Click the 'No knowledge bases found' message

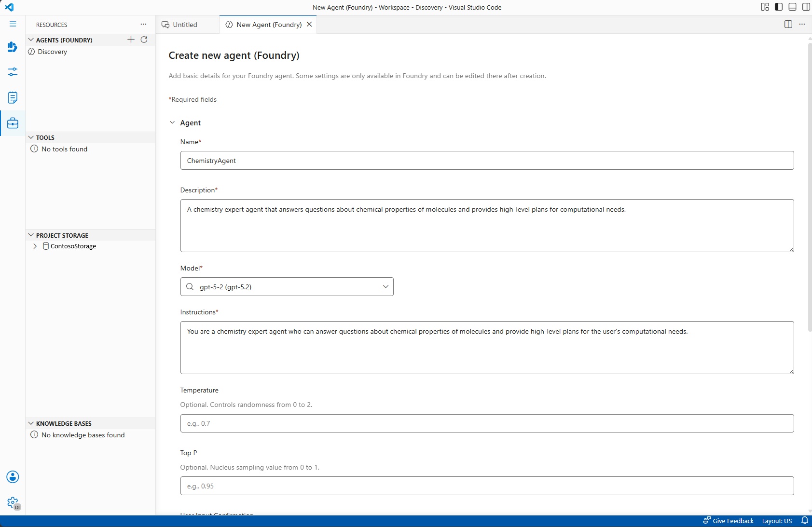tap(83, 435)
